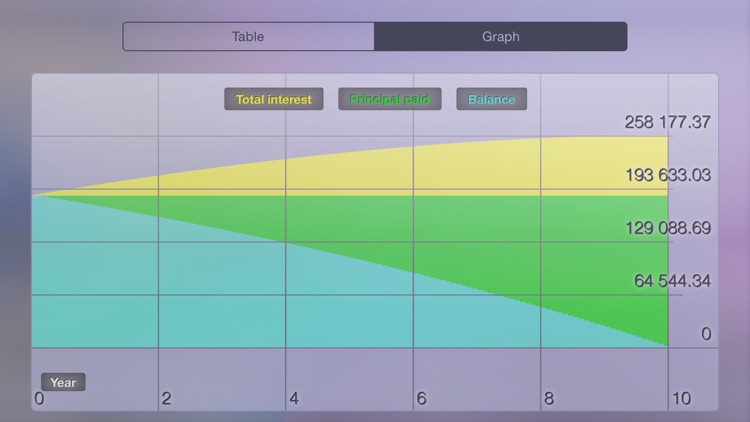Click year 6 on the horizontal axis
The width and height of the screenshot is (750, 422).
pyautogui.click(x=421, y=399)
